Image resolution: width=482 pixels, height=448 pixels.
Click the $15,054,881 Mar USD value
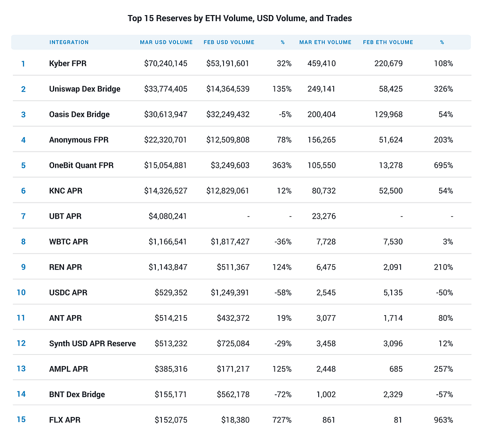coord(165,165)
